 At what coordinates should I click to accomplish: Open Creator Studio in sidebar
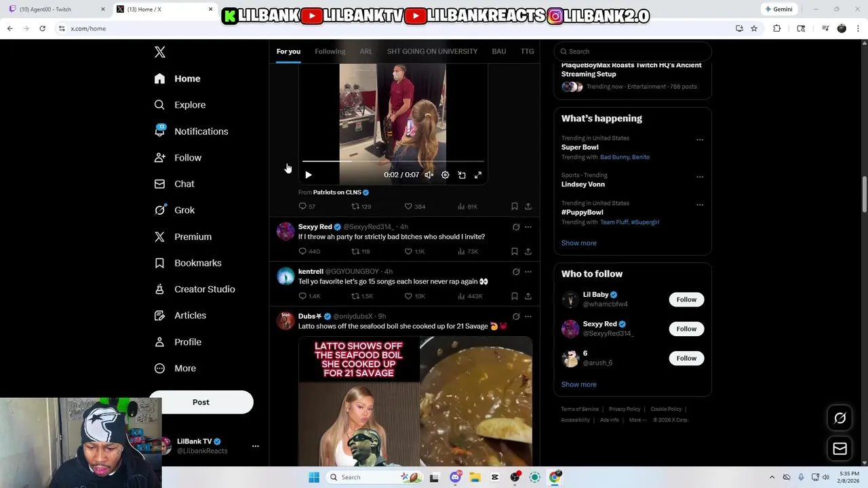pos(195,289)
